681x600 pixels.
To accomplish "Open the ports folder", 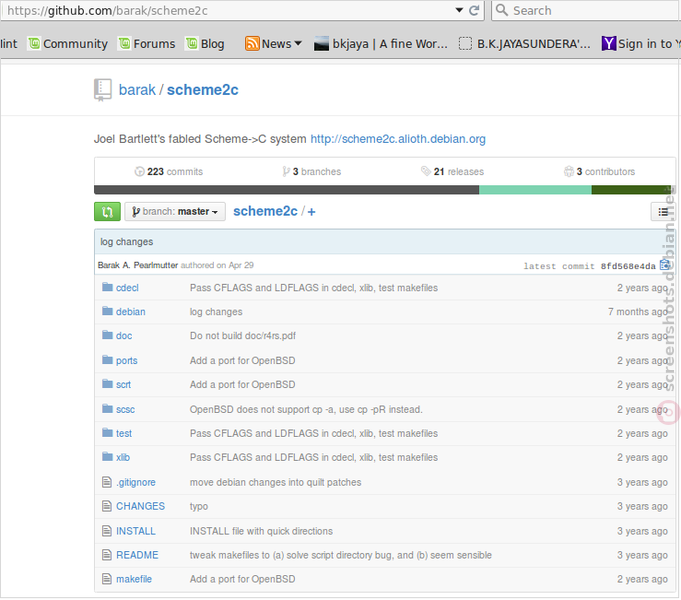I will point(126,361).
